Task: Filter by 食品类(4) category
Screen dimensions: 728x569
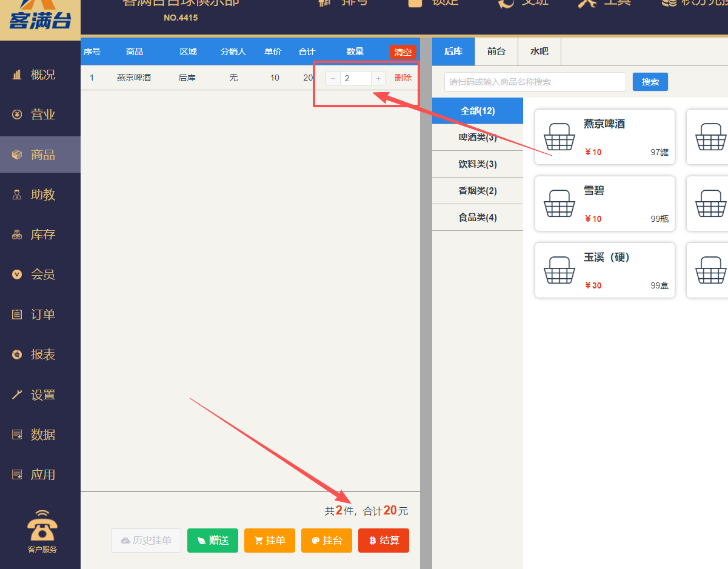Action: (x=477, y=218)
